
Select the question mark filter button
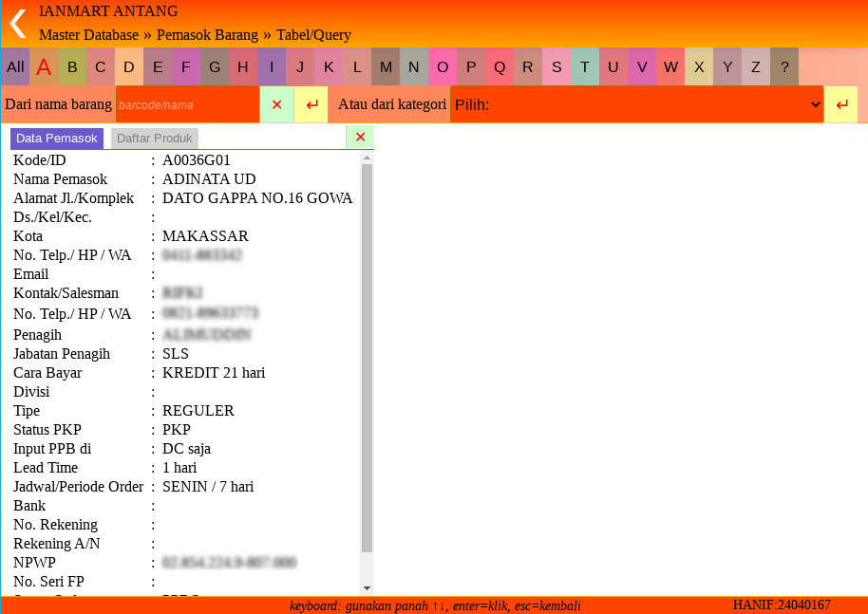[784, 67]
